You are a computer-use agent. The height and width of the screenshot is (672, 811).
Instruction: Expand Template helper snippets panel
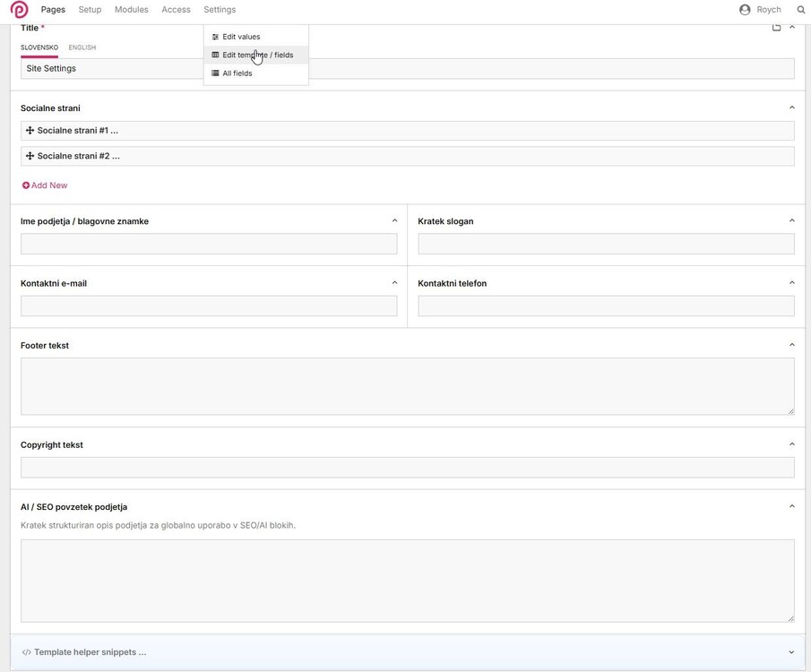tap(791, 652)
